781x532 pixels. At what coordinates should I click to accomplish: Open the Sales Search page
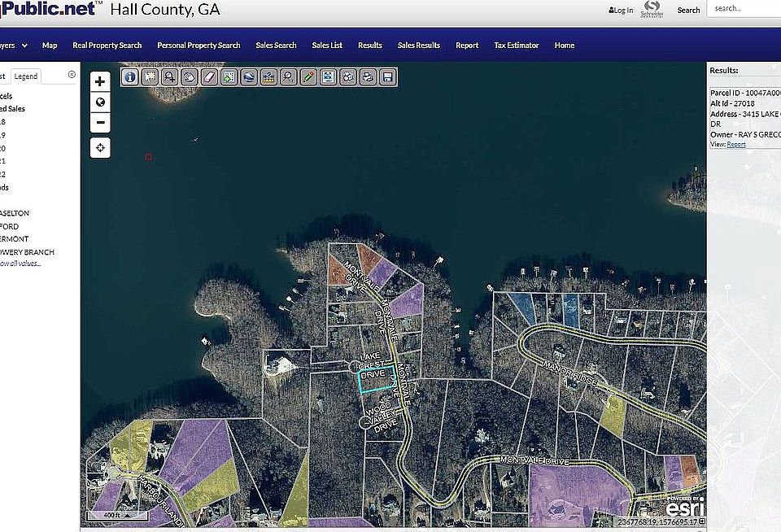point(276,46)
